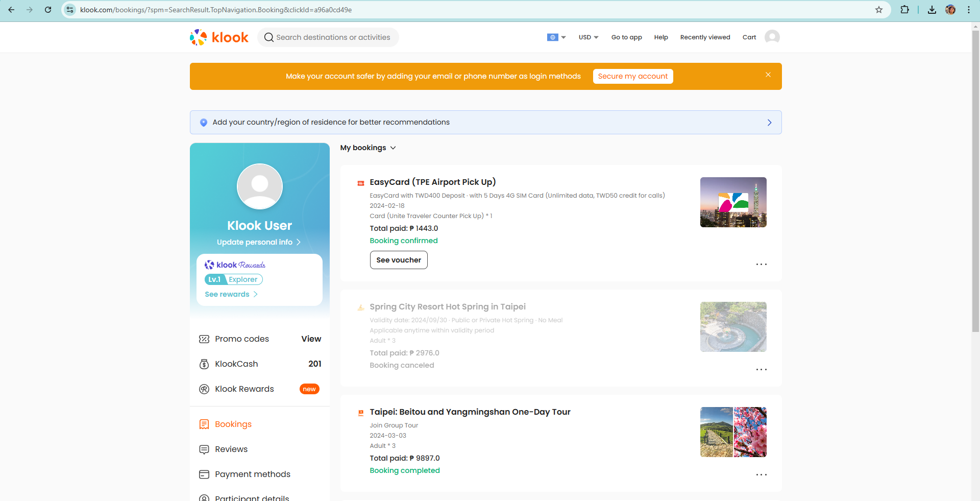Bookmark this page with the star icon
The width and height of the screenshot is (980, 501).
[x=879, y=10]
